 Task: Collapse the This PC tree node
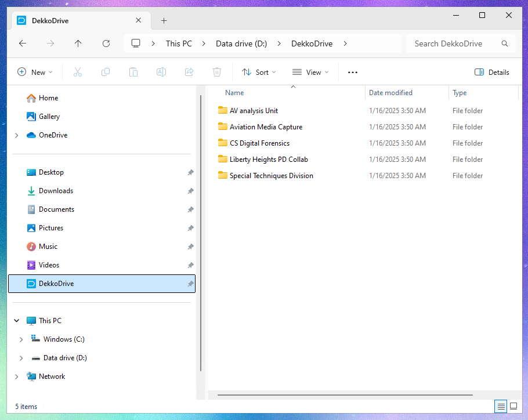[x=16, y=321]
